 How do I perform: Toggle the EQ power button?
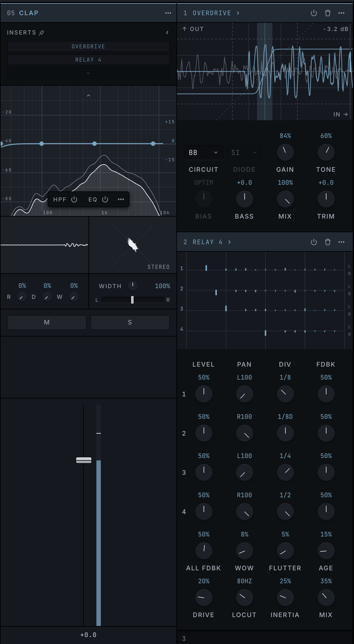tap(105, 199)
